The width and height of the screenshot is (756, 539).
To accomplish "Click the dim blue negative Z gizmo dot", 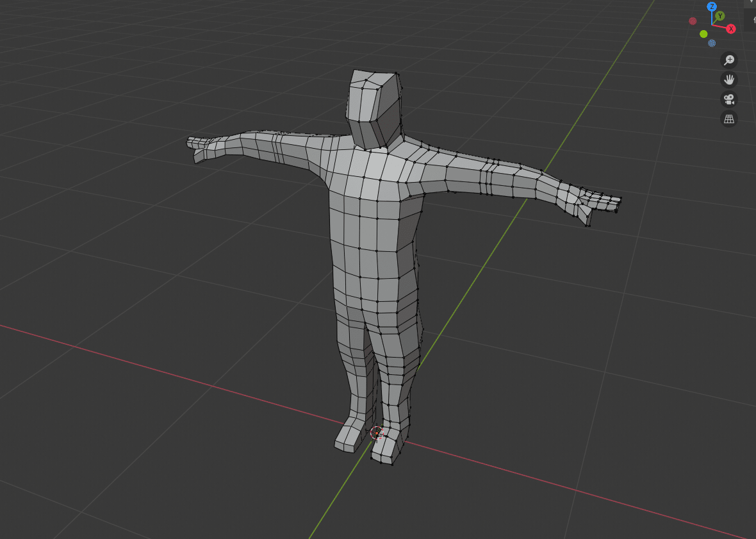I will tap(712, 44).
